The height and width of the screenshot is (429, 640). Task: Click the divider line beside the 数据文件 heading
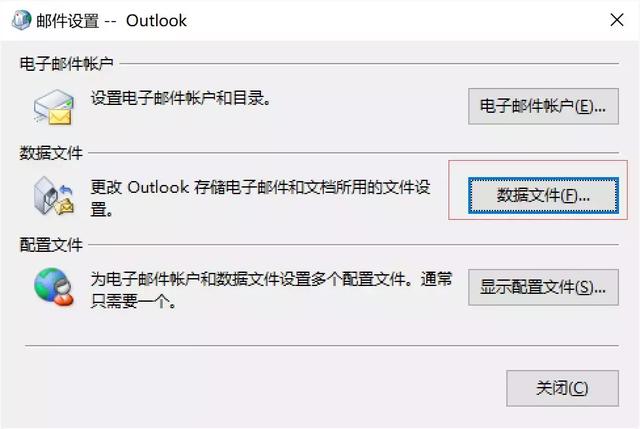pyautogui.click(x=353, y=153)
